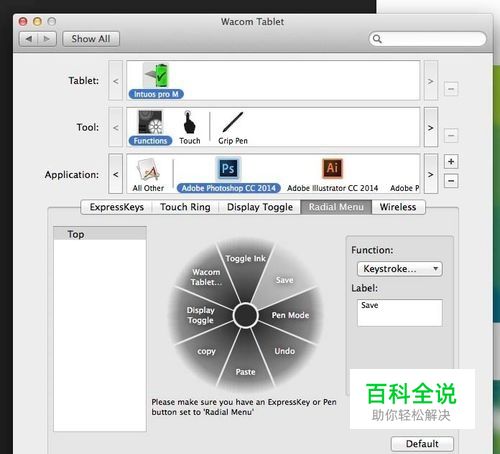
Task: Select the Radial Menu tab
Action: (336, 207)
